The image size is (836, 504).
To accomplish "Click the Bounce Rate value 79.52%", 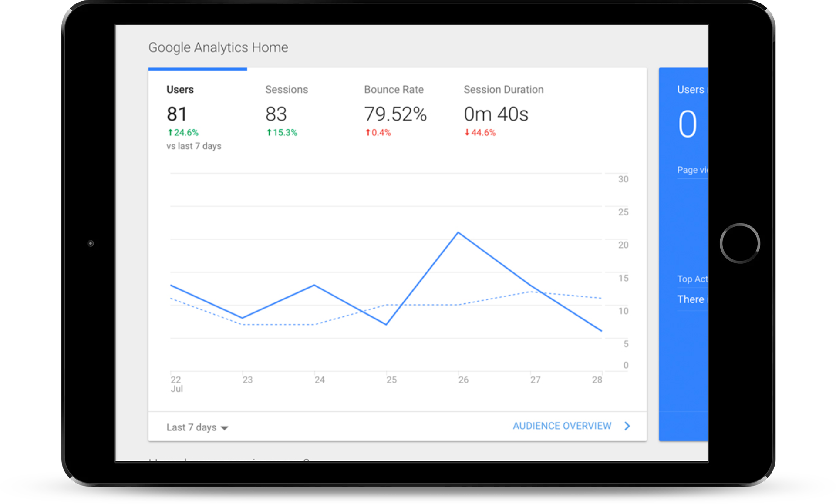I will click(x=395, y=114).
